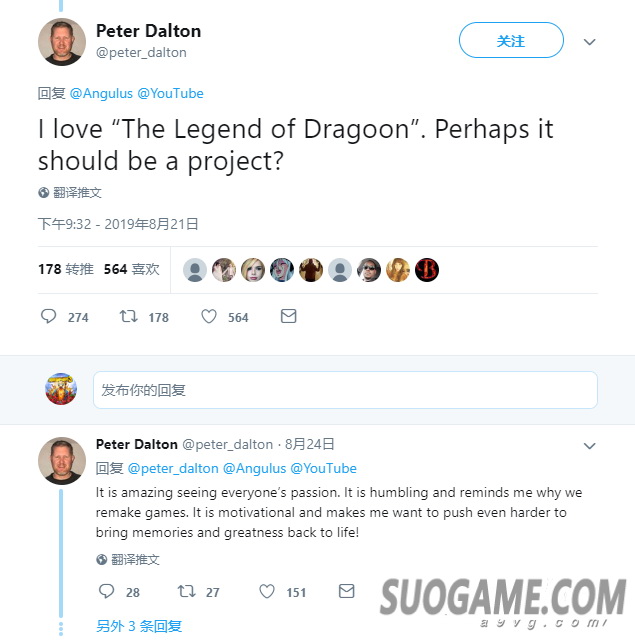This screenshot has height=641, width=635.
Task: Click envelope icon on the August 24 reply
Action: pos(347,591)
